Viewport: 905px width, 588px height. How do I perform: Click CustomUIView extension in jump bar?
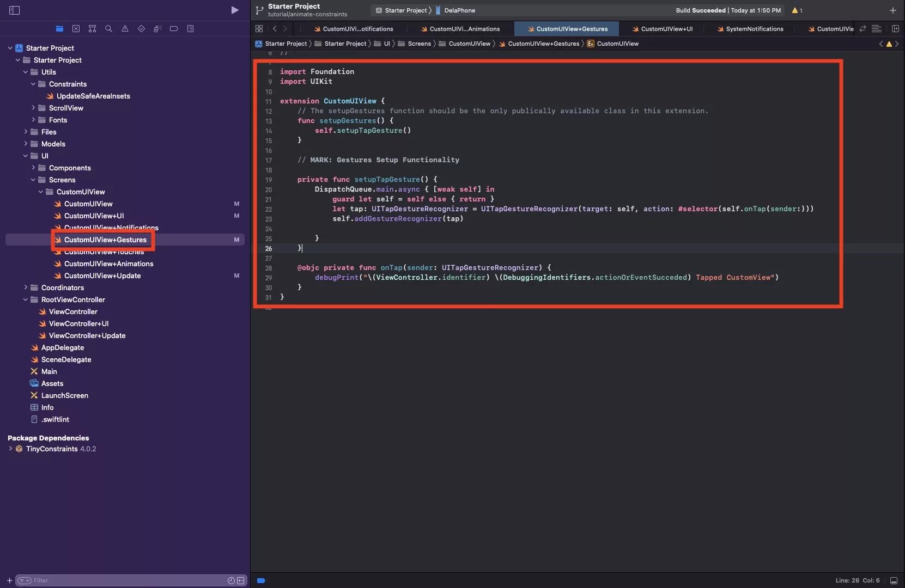pos(613,44)
